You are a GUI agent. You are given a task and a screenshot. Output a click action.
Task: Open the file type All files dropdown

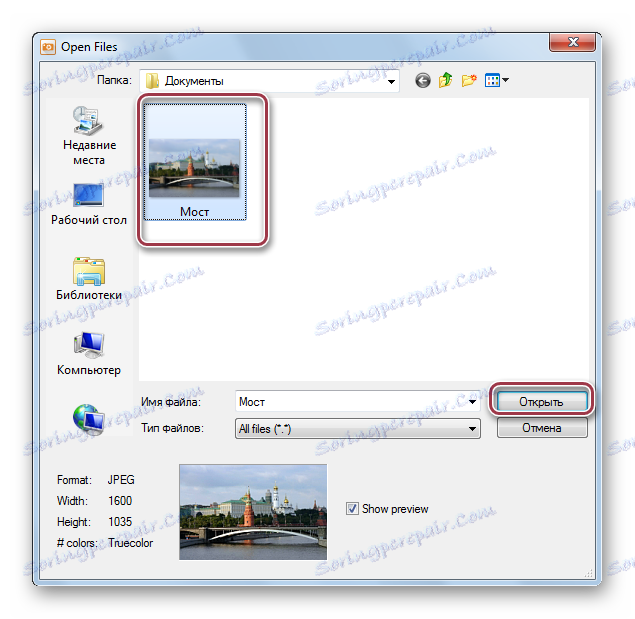[x=358, y=429]
